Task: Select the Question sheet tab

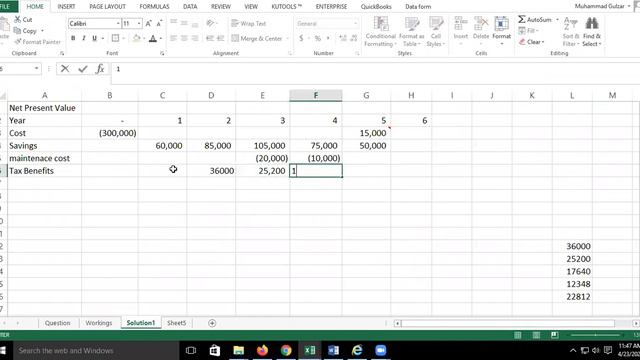Action: (x=58, y=323)
